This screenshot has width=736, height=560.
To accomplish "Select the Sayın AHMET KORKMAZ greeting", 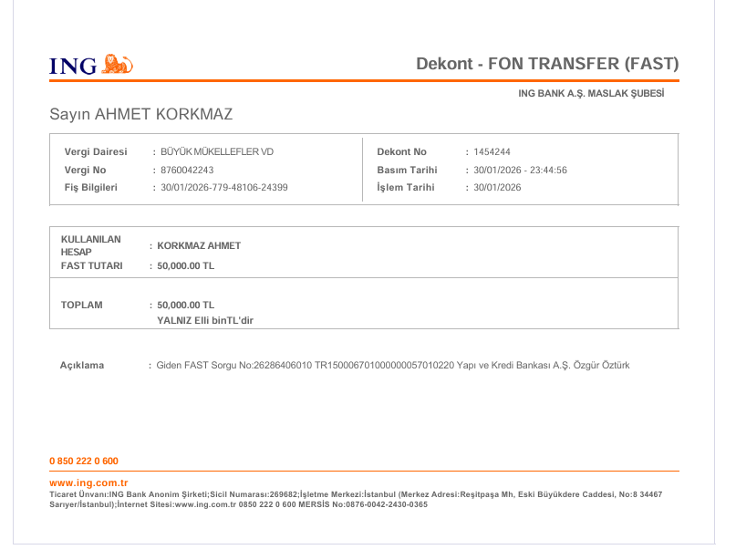I will (140, 114).
